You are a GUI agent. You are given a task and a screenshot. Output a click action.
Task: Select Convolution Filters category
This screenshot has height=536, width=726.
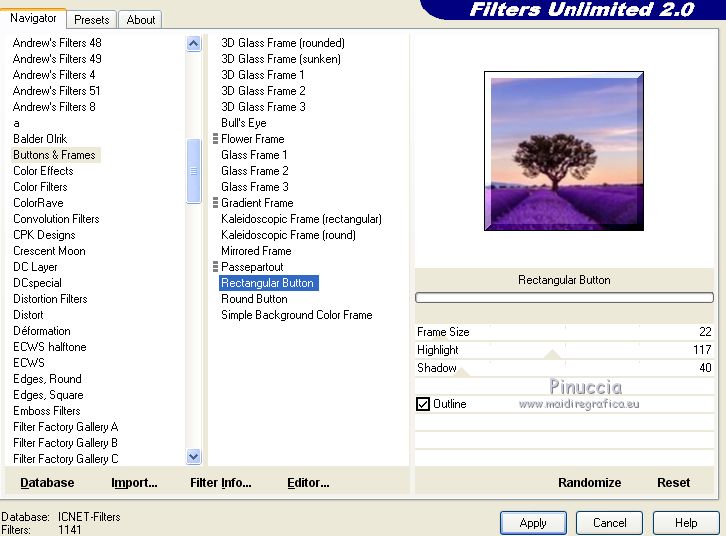click(56, 218)
